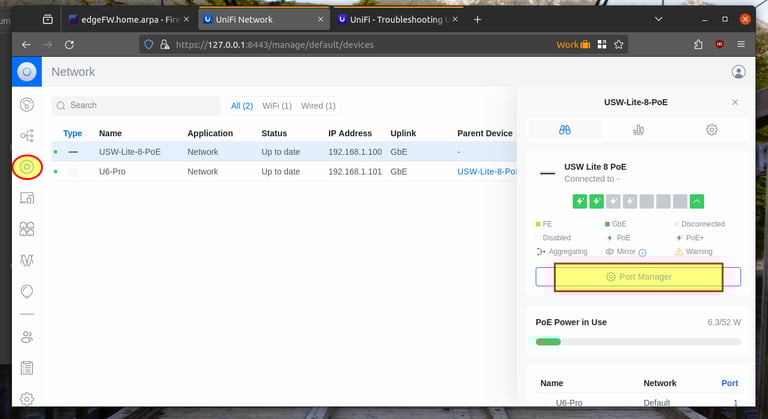The width and height of the screenshot is (768, 419).
Task: Select switch port 5 in port diagram
Action: tap(647, 201)
